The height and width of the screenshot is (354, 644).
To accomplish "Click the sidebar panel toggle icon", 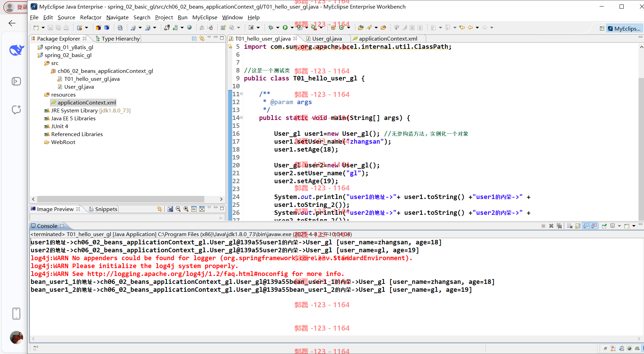I will [x=16, y=81].
